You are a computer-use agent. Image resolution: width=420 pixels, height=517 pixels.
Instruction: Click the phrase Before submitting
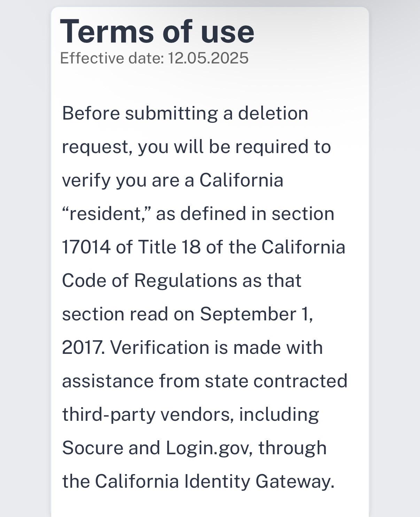(140, 113)
